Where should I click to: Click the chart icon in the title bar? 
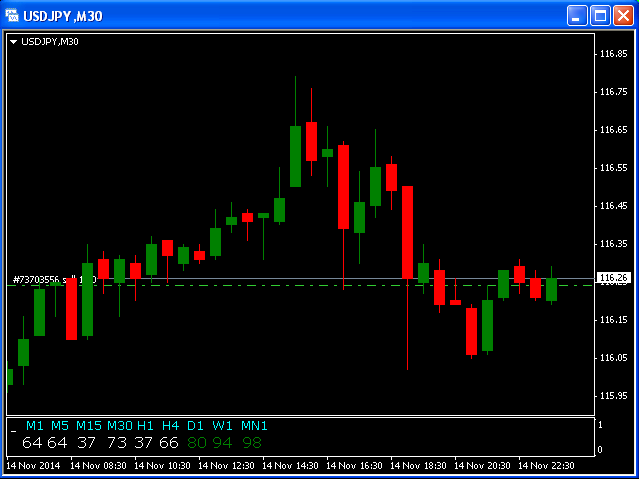pyautogui.click(x=13, y=16)
